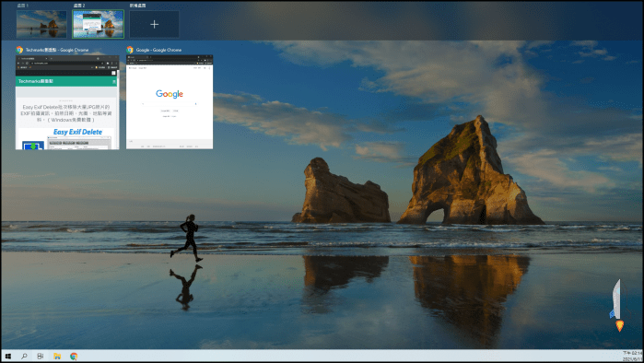Click 'Google - Google Chrome' window title text
The image size is (644, 363).
tap(158, 50)
